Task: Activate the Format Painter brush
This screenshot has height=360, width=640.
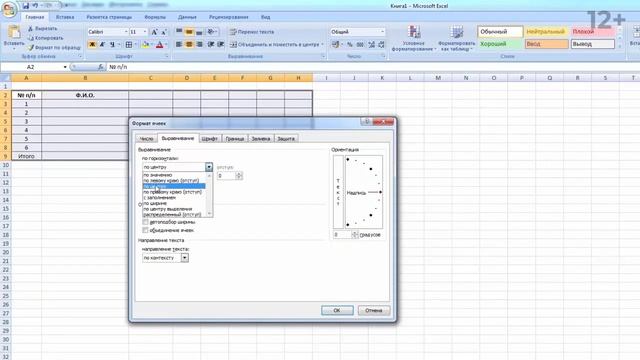Action: (x=31, y=48)
